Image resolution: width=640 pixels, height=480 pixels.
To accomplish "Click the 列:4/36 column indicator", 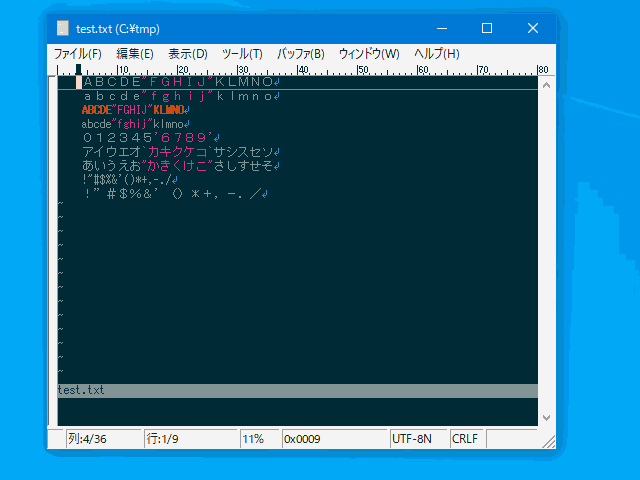I will (x=104, y=439).
